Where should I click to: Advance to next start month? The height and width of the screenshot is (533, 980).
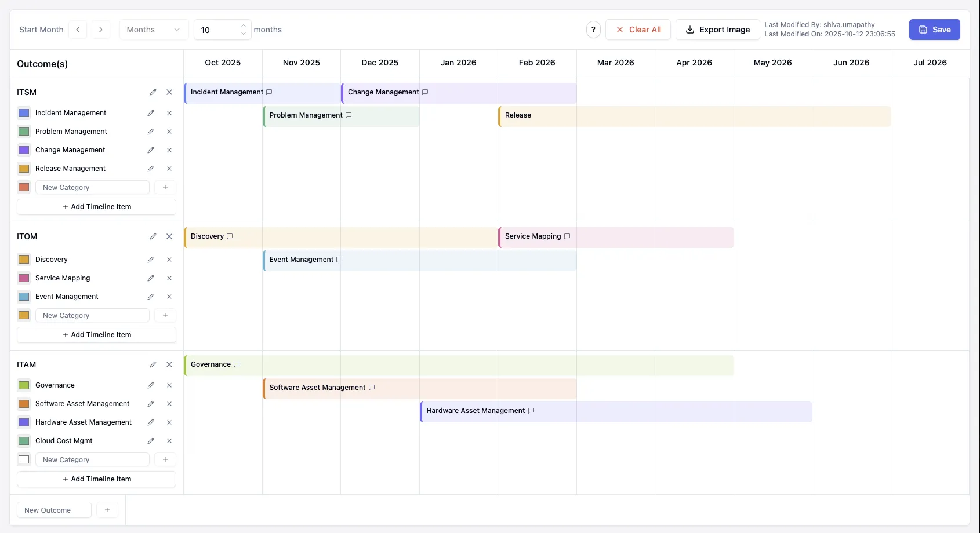tap(101, 30)
